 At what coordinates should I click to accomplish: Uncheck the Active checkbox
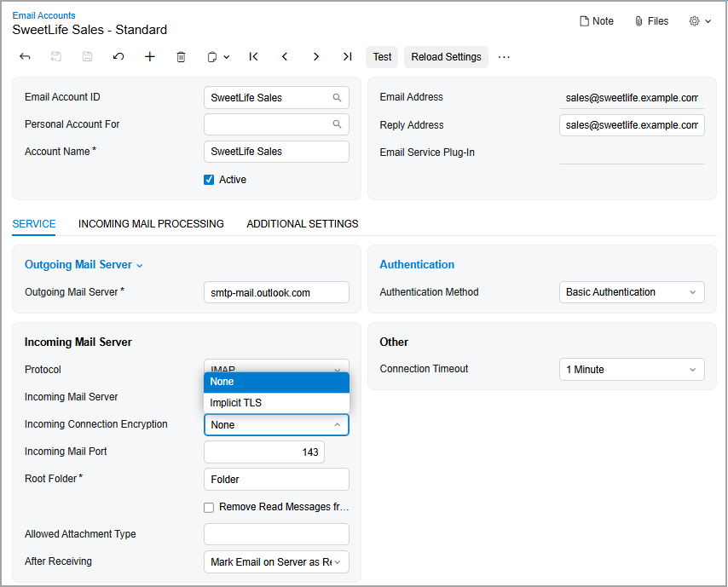(x=209, y=180)
